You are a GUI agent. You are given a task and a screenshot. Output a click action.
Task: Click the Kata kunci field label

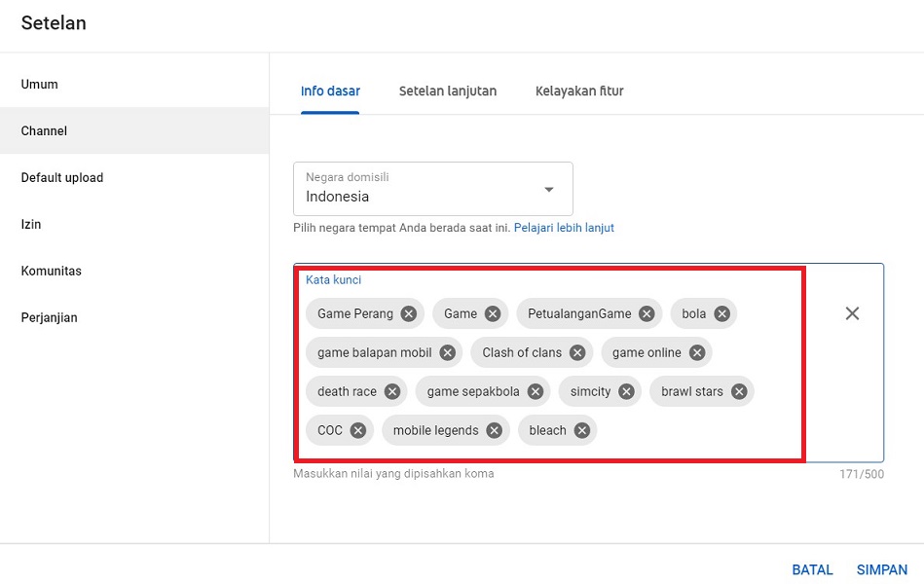[334, 280]
